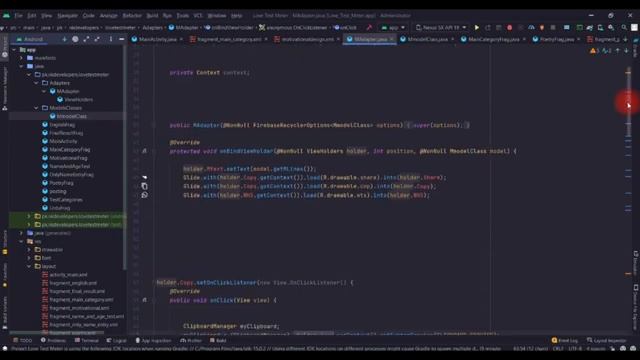
Task: Click the gutter image icon on the R.drawable.wts line
Action: pyautogui.click(x=144, y=195)
